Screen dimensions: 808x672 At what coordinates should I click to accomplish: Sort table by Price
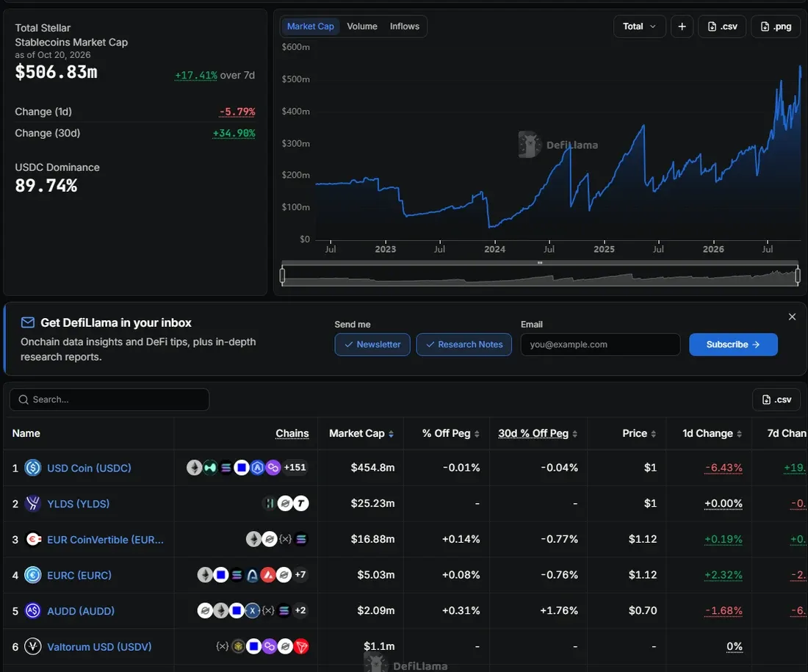[x=639, y=433]
